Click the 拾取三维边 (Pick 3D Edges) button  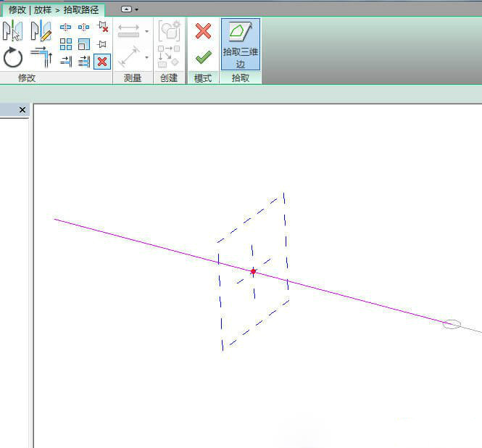click(x=241, y=44)
